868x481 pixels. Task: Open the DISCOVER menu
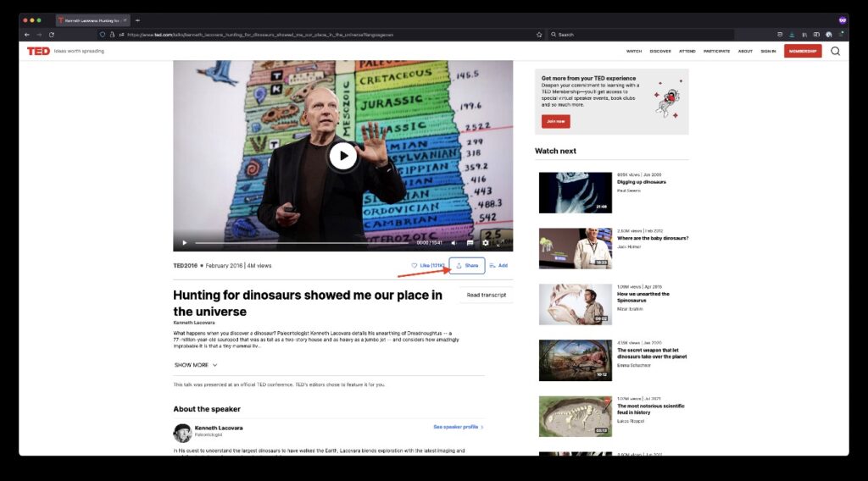coord(659,51)
